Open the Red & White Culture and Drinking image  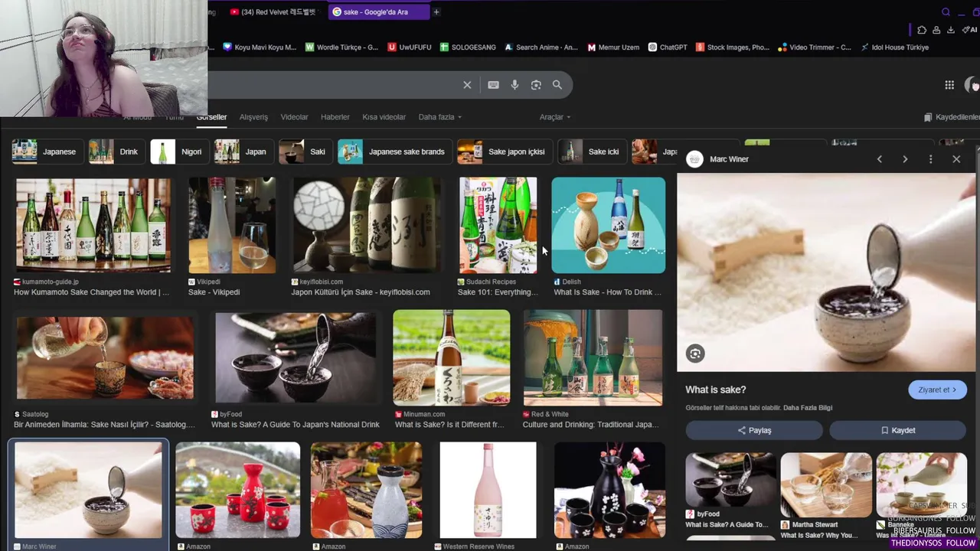[593, 357]
